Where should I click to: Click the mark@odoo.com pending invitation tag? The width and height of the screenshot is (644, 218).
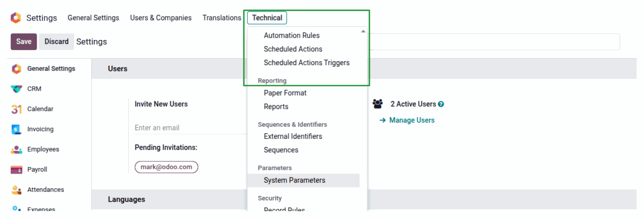tap(166, 167)
